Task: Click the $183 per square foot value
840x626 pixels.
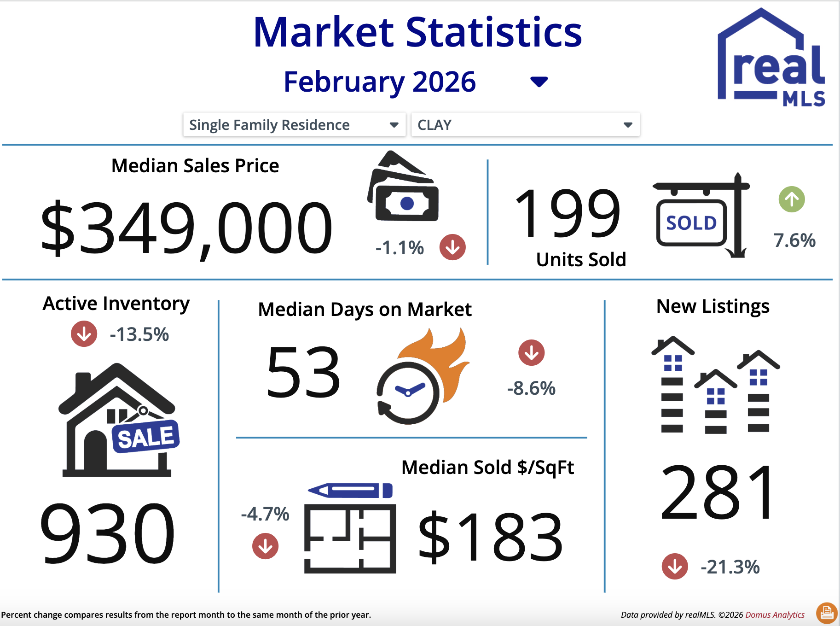Action: pyautogui.click(x=491, y=538)
